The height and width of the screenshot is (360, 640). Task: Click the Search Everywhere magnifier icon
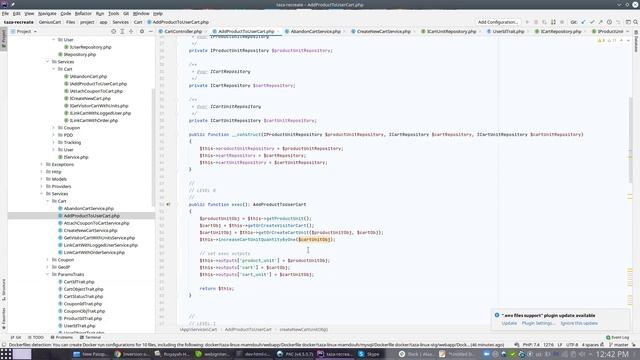[x=636, y=22]
